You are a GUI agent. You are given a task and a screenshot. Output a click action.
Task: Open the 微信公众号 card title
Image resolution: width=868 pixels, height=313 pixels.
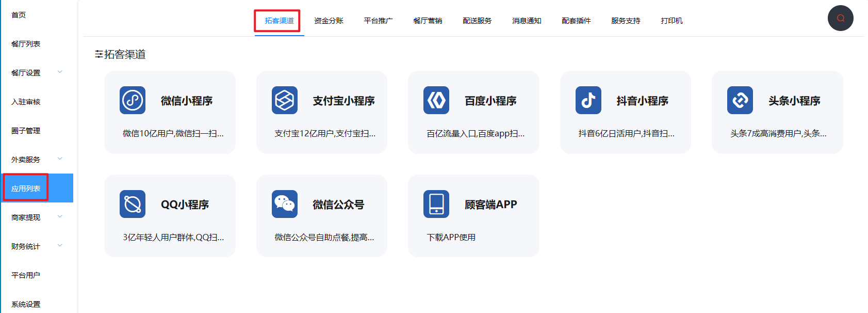click(x=338, y=205)
